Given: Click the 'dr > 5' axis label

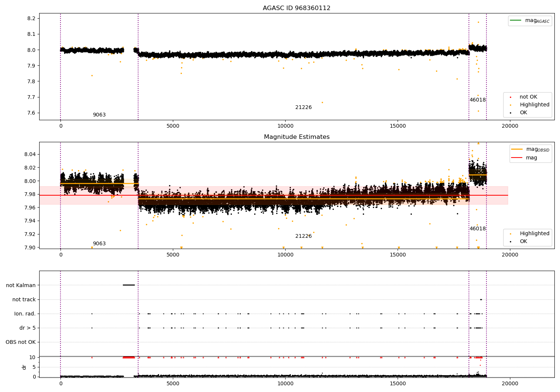Looking at the screenshot, I should pos(28,328).
